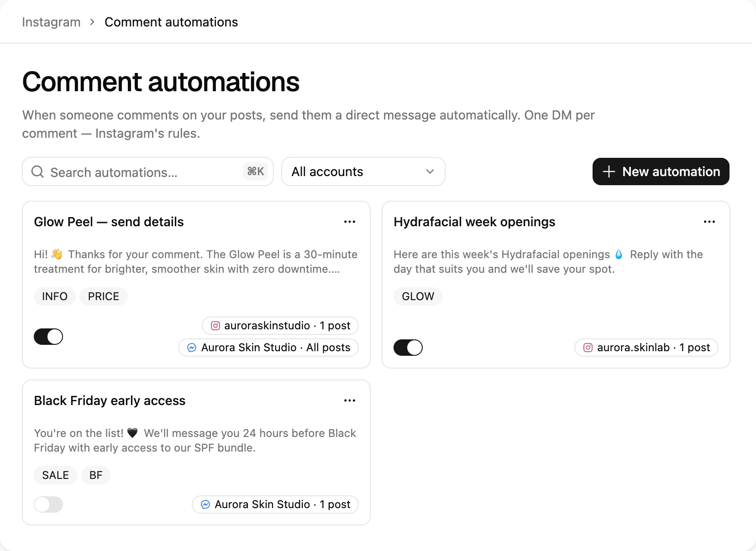Open the All accounts dropdown
Viewport: 756px width, 551px height.
click(x=363, y=172)
